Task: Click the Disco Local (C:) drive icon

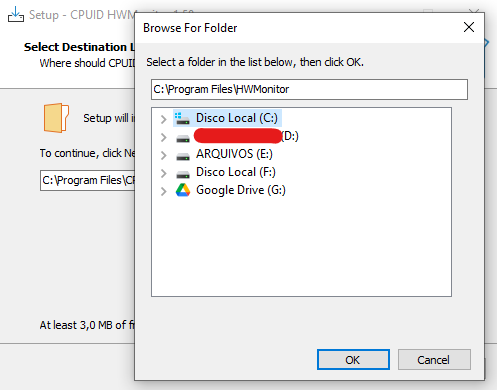Action: pyautogui.click(x=182, y=118)
